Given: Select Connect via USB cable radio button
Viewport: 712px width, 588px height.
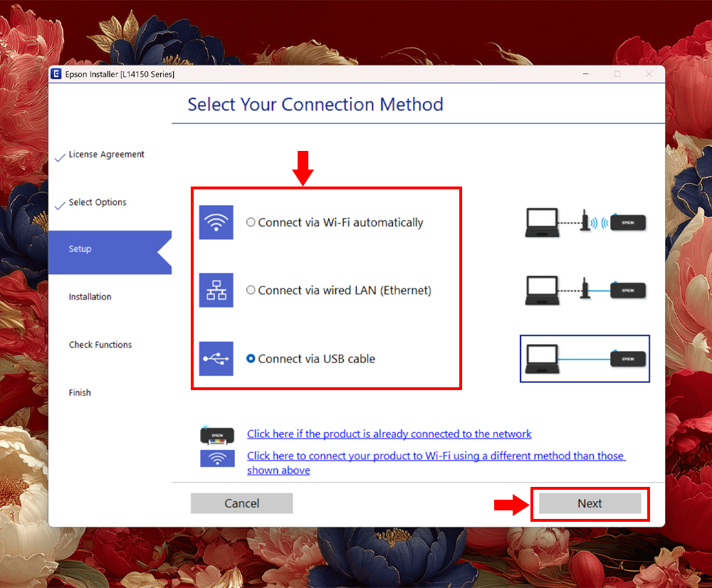Looking at the screenshot, I should point(251,359).
